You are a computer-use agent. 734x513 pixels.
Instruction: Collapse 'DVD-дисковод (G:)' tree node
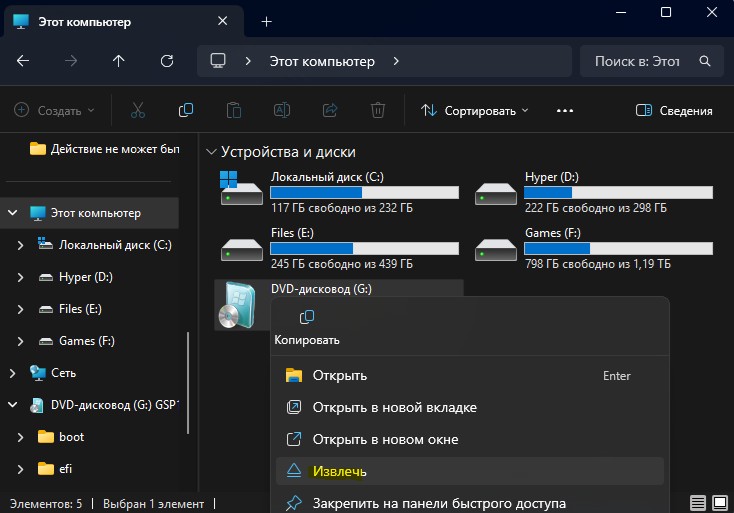click(x=13, y=405)
